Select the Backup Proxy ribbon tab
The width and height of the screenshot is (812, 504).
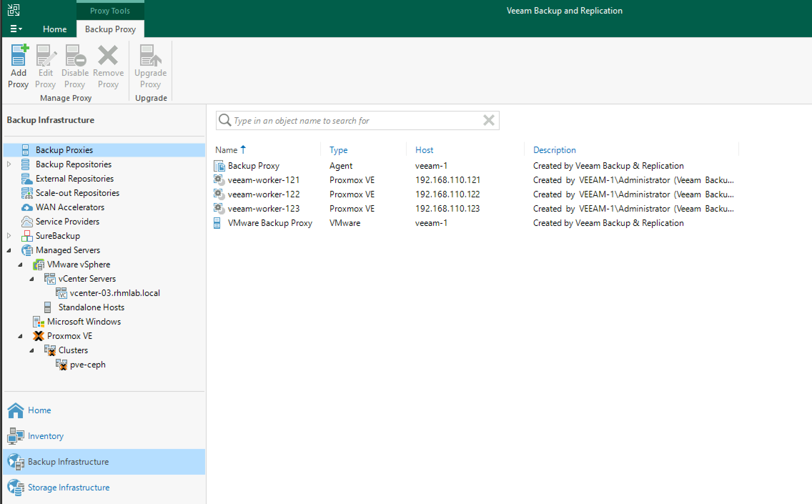coord(110,29)
